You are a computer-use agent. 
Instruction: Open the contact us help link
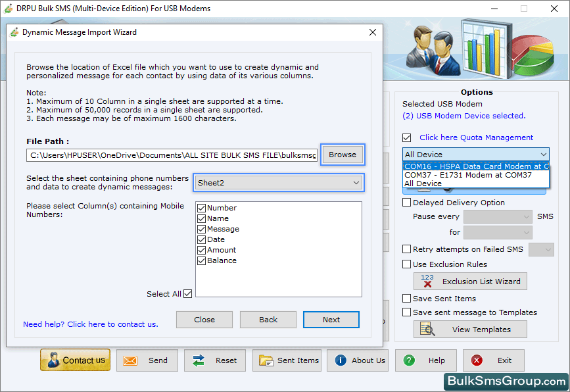tap(91, 324)
